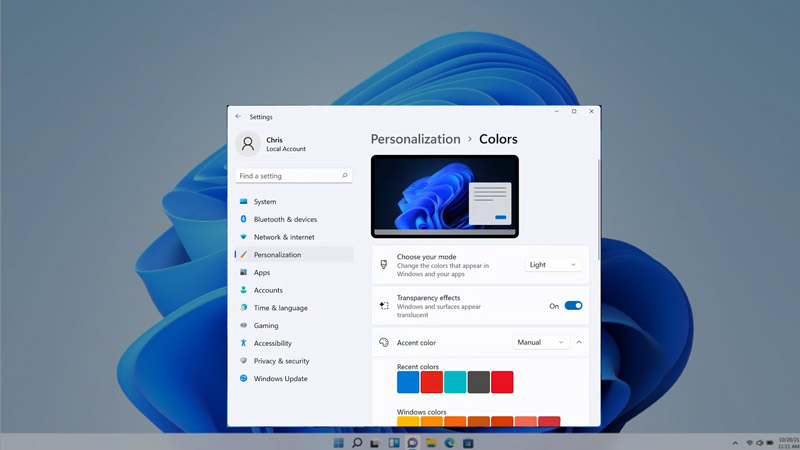The height and width of the screenshot is (450, 800).
Task: Open the Chat app on the taskbar
Action: pyautogui.click(x=412, y=443)
